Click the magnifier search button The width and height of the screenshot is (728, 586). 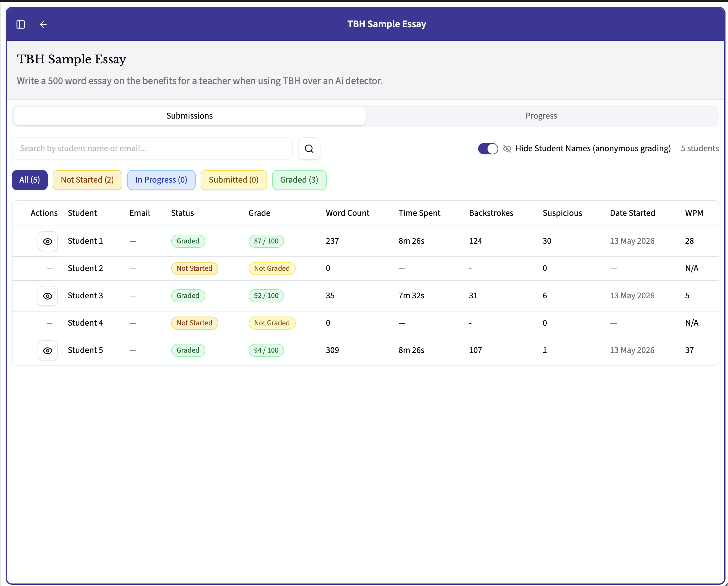coord(309,149)
